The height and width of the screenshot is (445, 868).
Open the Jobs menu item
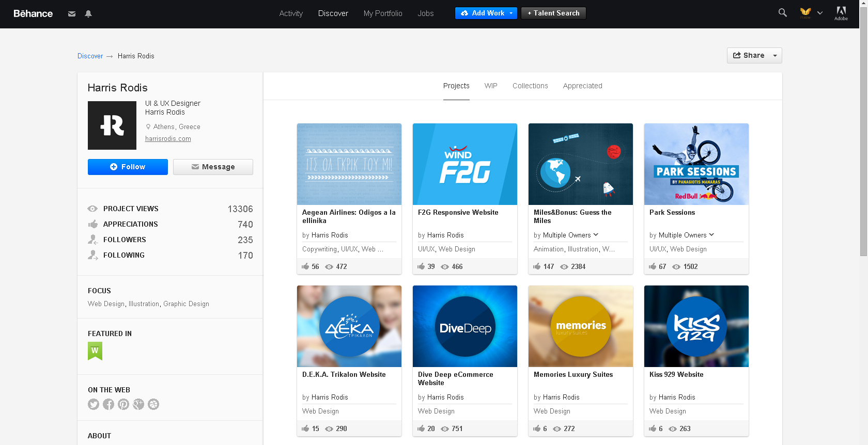(x=426, y=13)
